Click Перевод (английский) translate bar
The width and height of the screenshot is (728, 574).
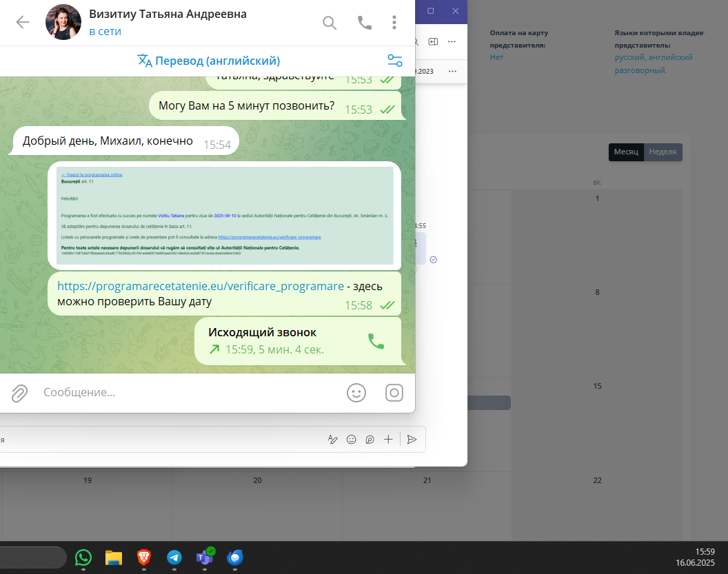(208, 61)
